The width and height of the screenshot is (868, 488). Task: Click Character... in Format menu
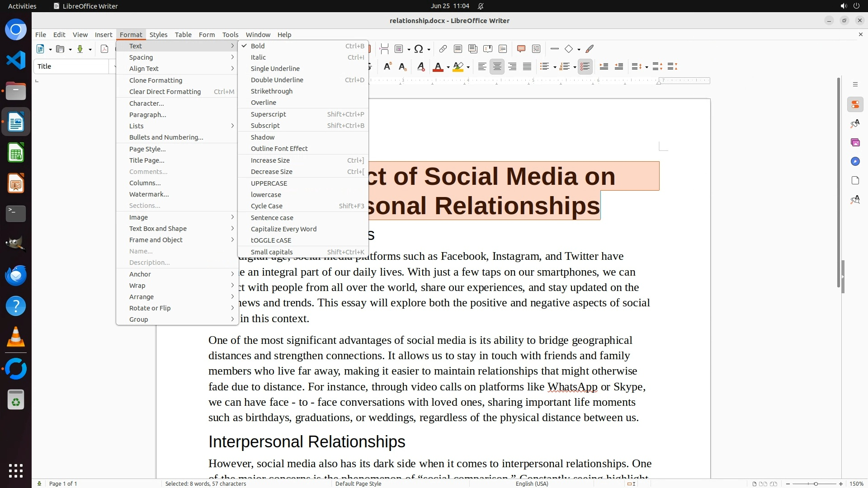[x=146, y=103]
